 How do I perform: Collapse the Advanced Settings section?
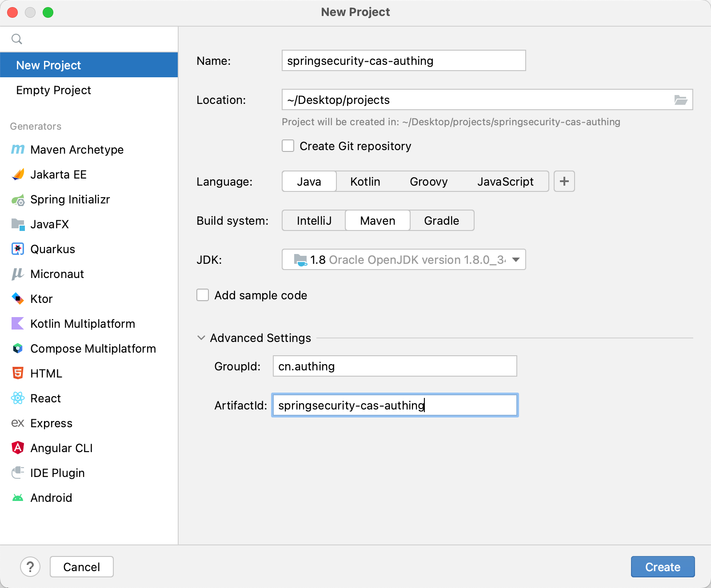201,338
